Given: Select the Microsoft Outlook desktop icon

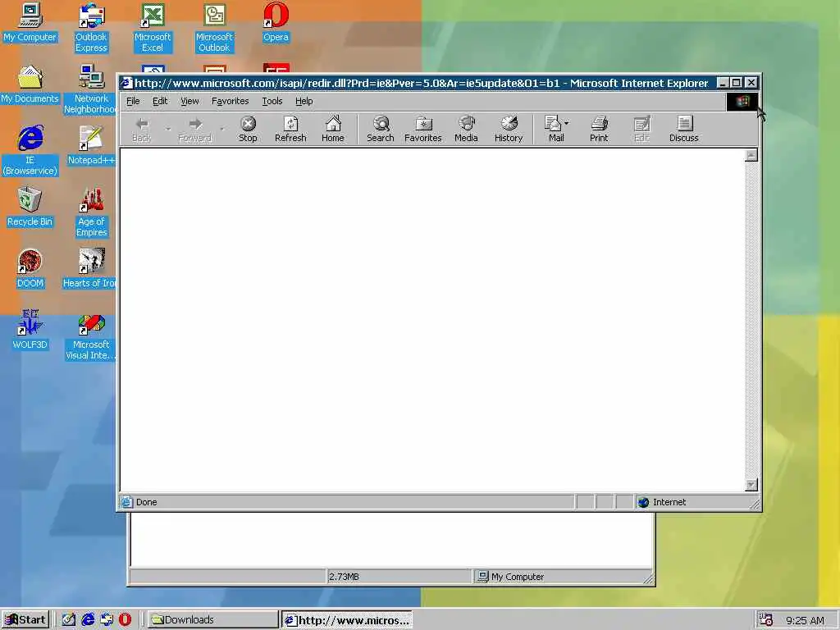Looking at the screenshot, I should pos(214,28).
